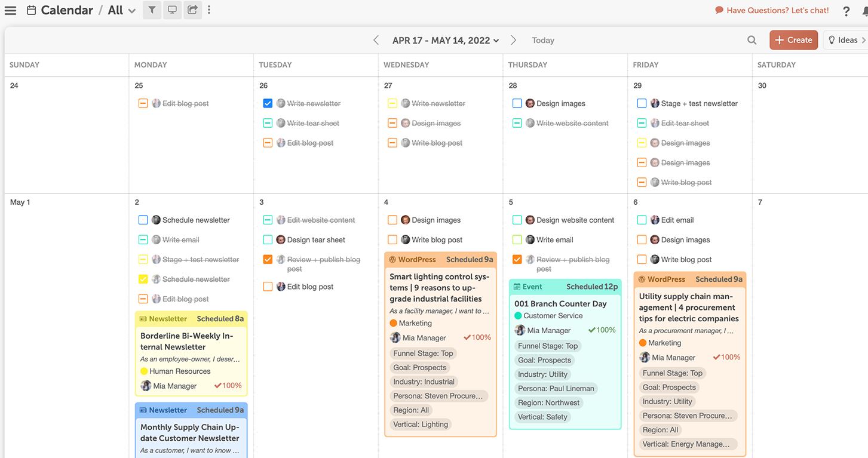The image size is (868, 458).
Task: Click the Calendar breadcrumb title
Action: coord(66,10)
